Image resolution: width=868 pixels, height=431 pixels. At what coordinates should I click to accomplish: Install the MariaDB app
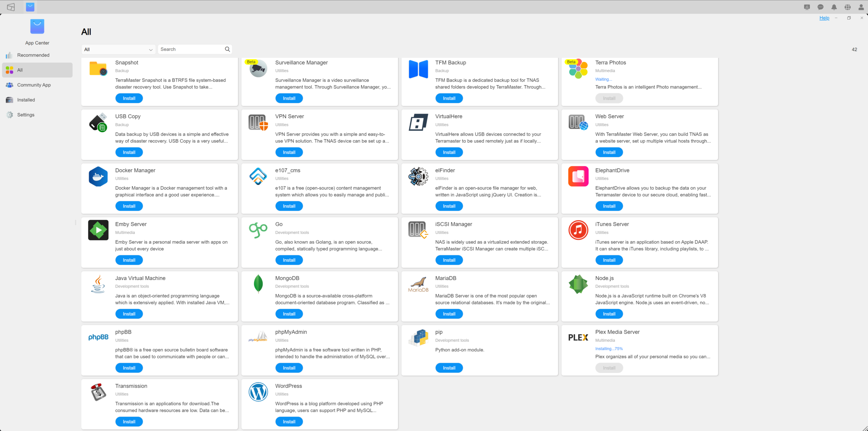(449, 314)
